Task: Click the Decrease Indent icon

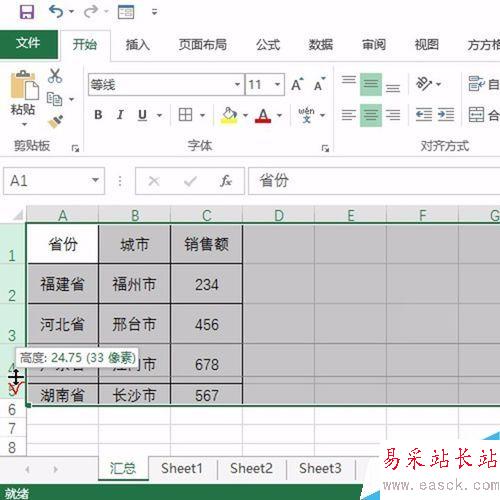Action: coord(424,115)
